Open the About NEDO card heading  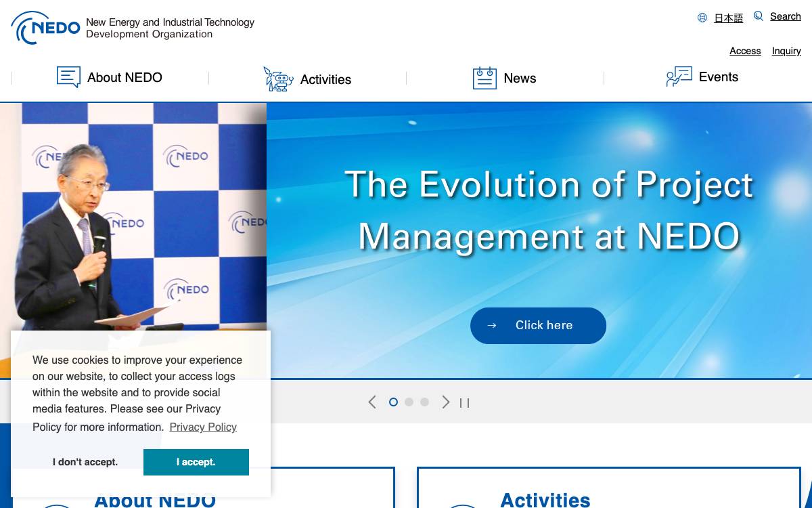[155, 500]
